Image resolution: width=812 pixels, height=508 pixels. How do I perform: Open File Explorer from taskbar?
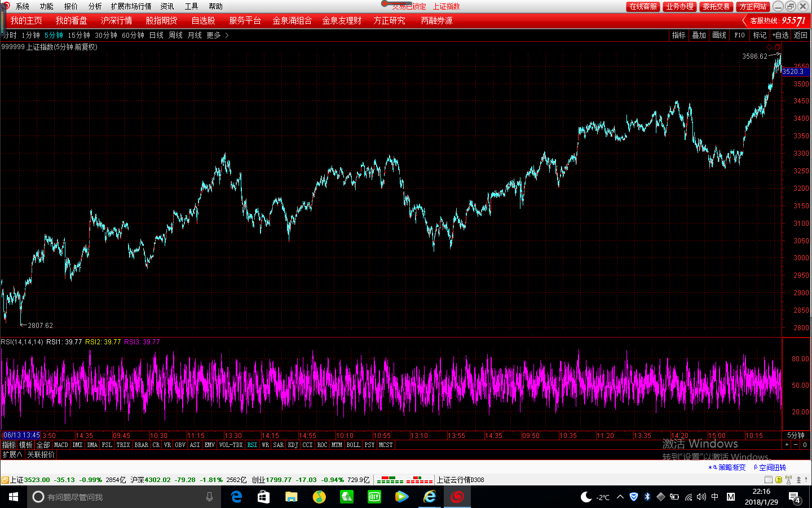click(292, 497)
